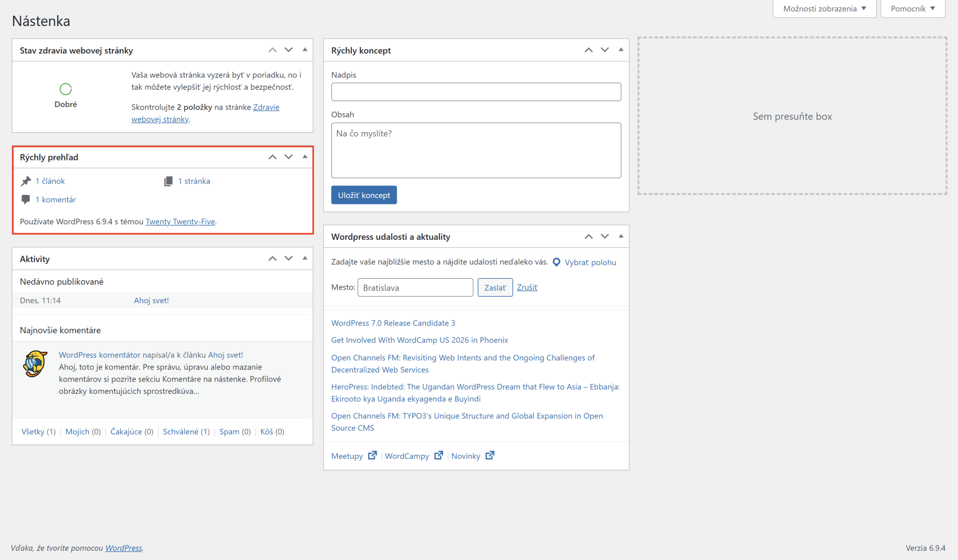Move Rýchly prehľad box down
This screenshot has width=958, height=560.
pyautogui.click(x=288, y=157)
